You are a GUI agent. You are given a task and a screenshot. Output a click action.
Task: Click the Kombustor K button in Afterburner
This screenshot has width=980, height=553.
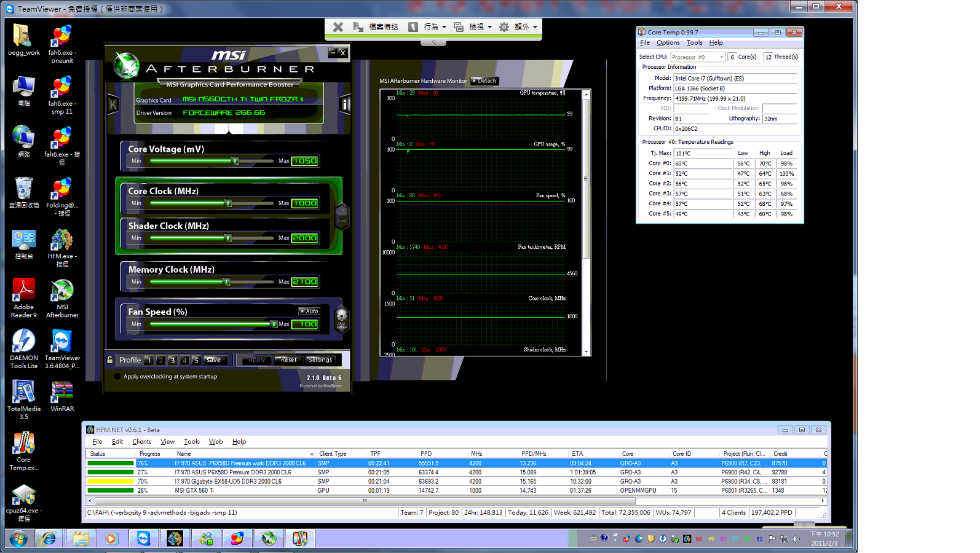click(x=113, y=104)
